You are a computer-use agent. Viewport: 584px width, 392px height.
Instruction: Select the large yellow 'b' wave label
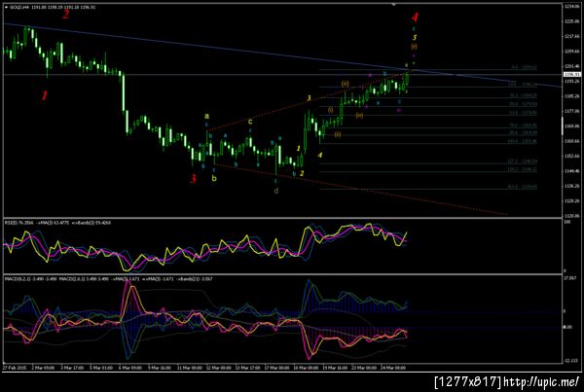tap(214, 178)
